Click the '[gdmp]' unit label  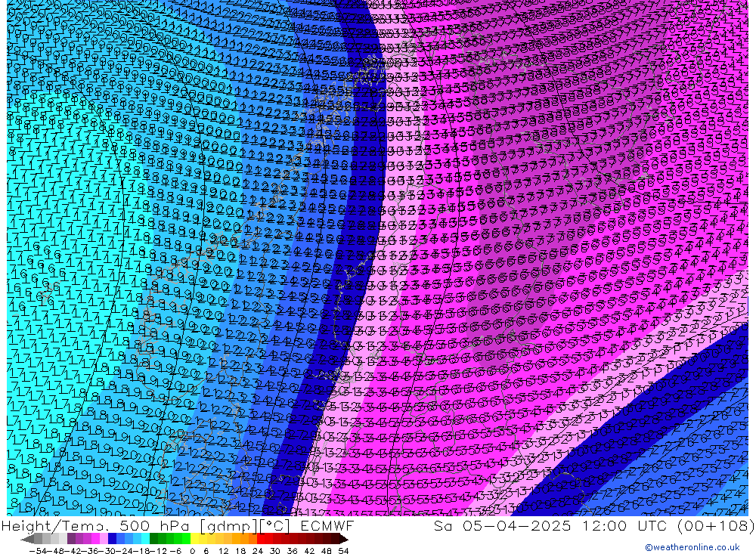coord(230,526)
